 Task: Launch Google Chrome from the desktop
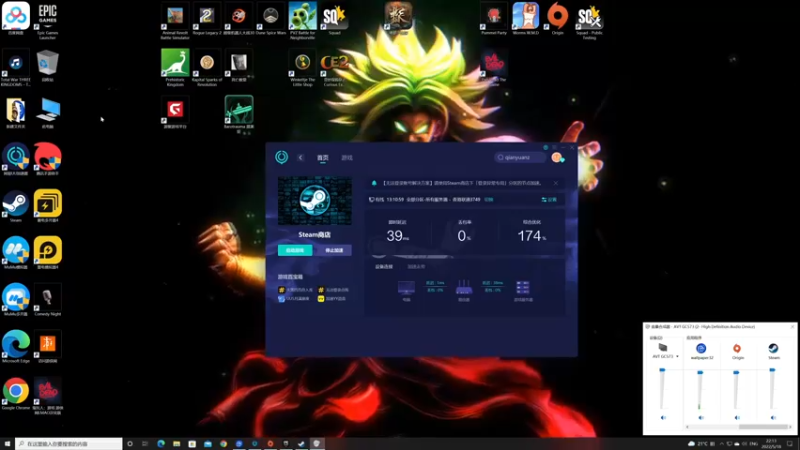pos(16,393)
